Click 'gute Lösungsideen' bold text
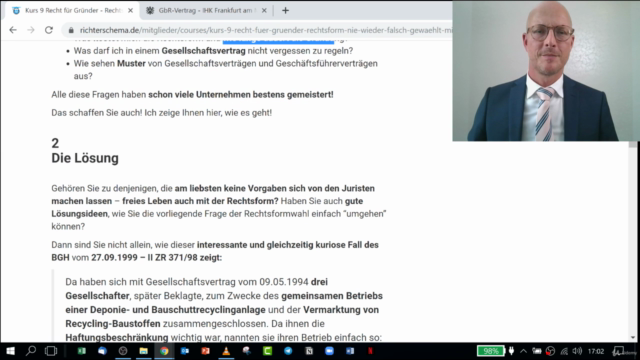 (207, 207)
